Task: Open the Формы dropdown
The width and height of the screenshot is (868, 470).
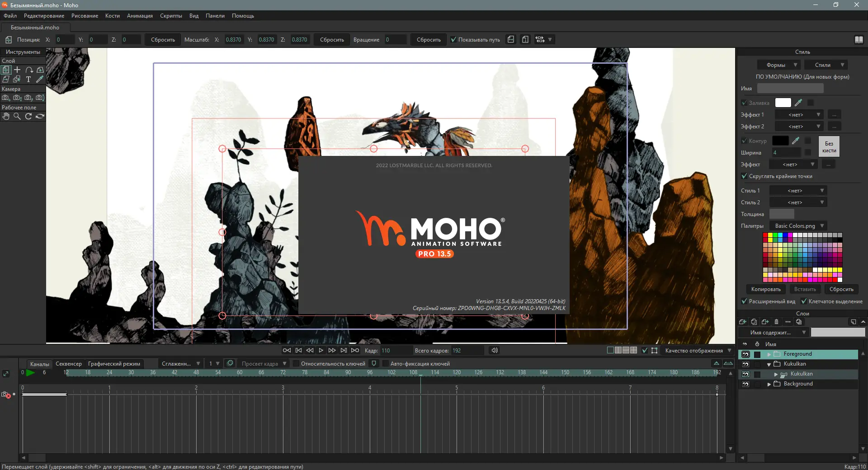Action: coord(779,65)
